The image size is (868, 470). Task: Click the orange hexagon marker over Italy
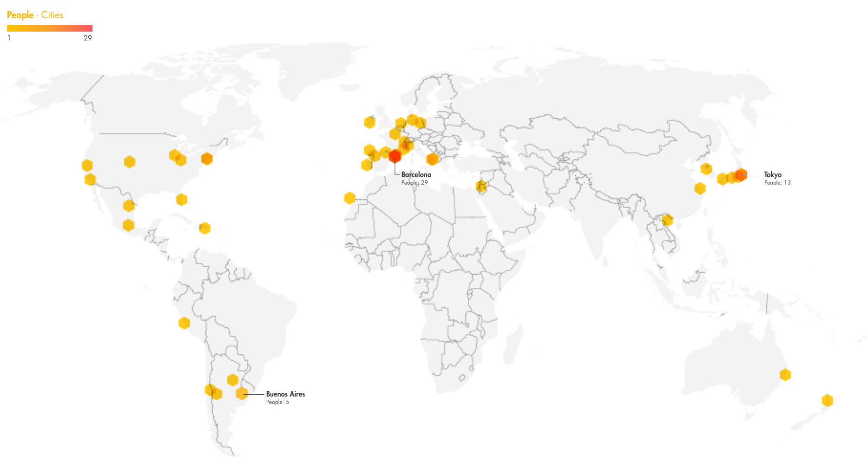pyautogui.click(x=432, y=159)
